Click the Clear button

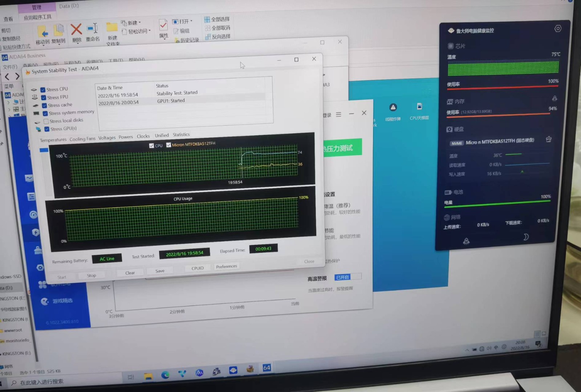pyautogui.click(x=130, y=273)
